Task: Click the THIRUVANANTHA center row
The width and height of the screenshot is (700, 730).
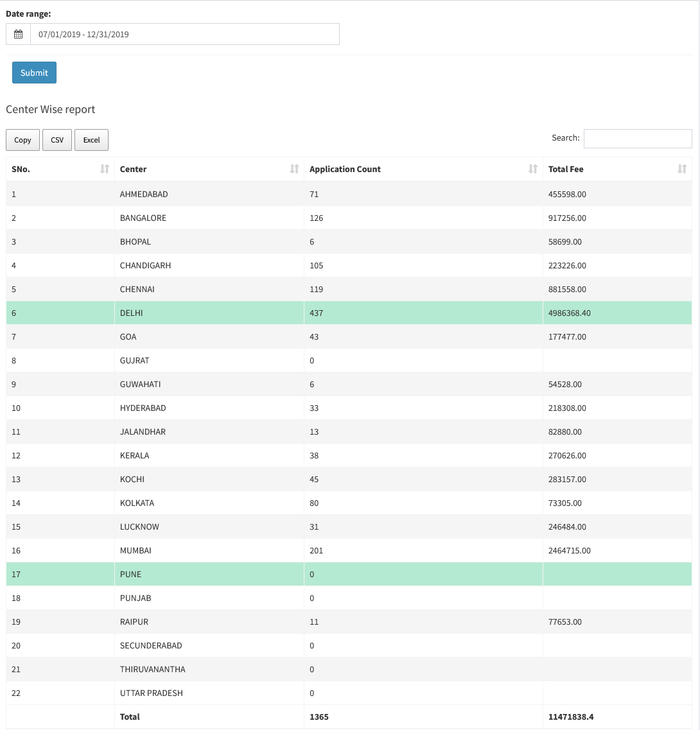Action: (x=349, y=669)
